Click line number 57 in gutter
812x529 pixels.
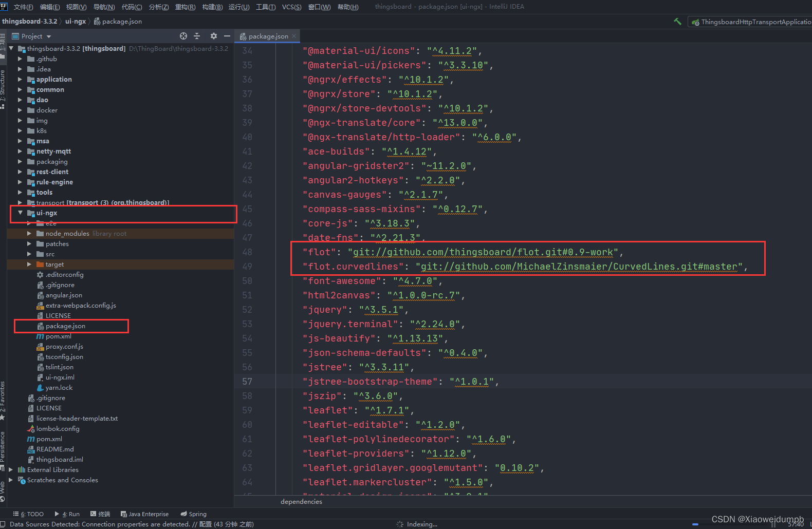[247, 381]
